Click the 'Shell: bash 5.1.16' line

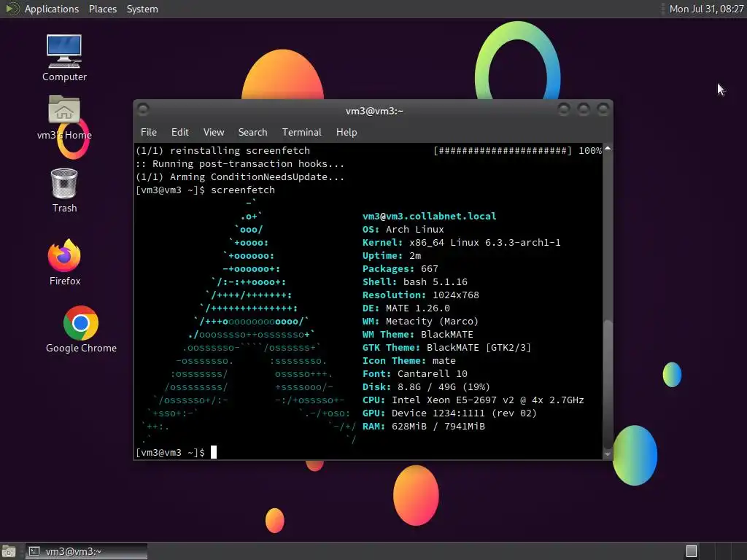415,282
